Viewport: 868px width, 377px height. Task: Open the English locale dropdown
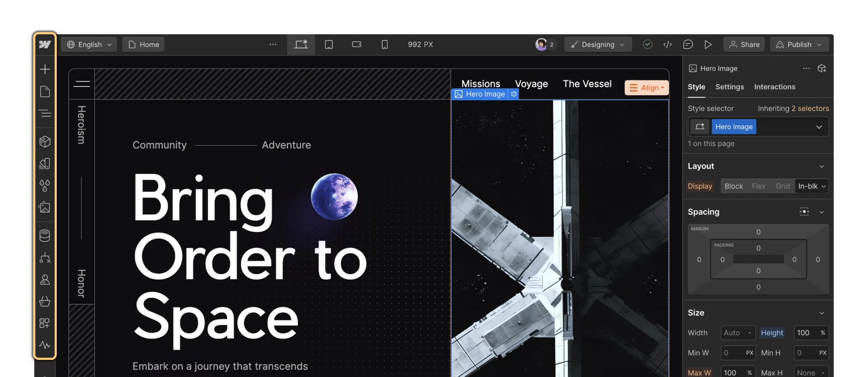89,44
